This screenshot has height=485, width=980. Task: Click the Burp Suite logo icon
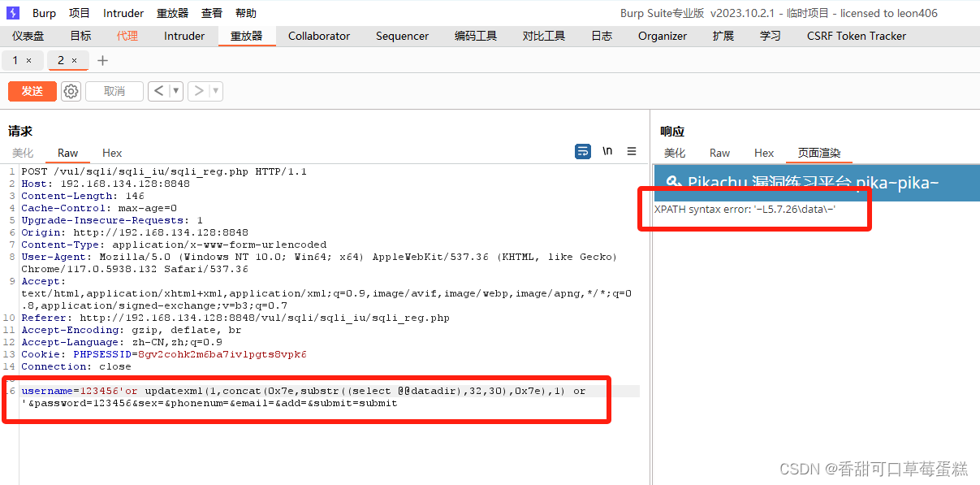click(x=13, y=12)
